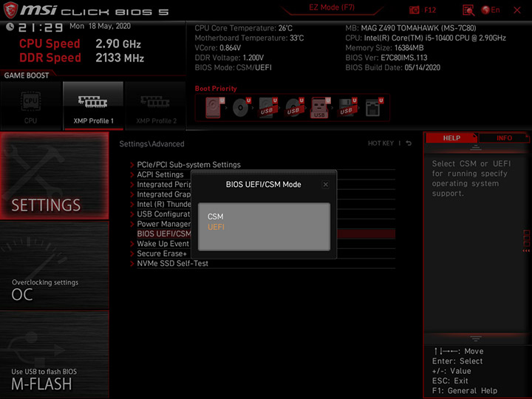532x399 pixels.
Task: Select the USB CD/DVD boot priority icon
Action: 294,108
